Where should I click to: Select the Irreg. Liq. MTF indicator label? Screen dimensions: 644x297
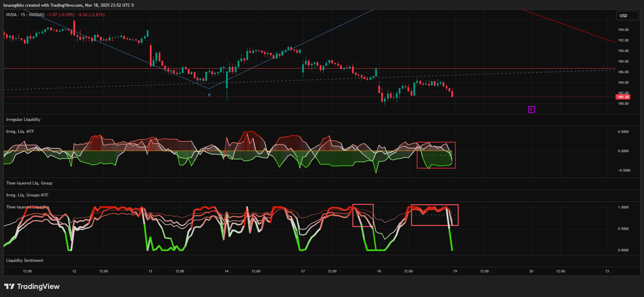point(20,131)
